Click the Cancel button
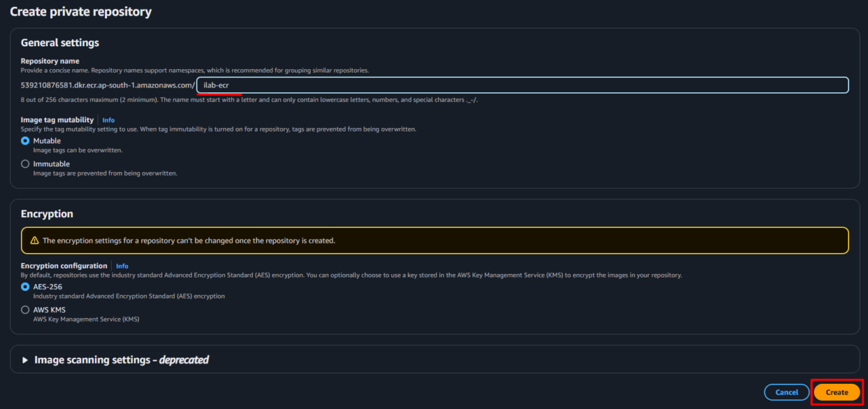868x409 pixels. [x=786, y=392]
